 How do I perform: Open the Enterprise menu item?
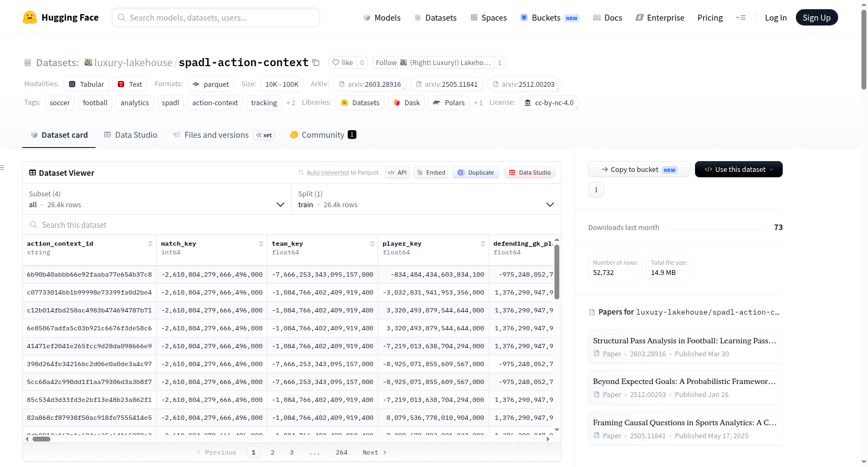pyautogui.click(x=660, y=17)
